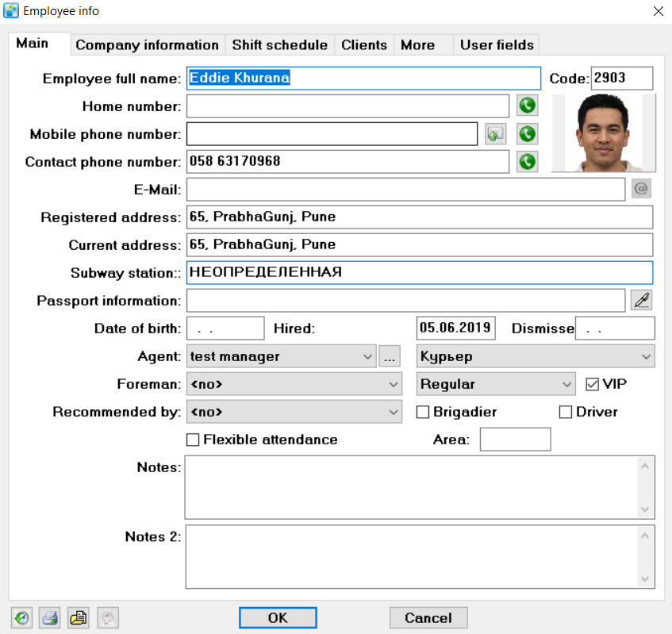Uncheck the VIP checkbox
Screen dimensions: 672x634
(x=592, y=384)
